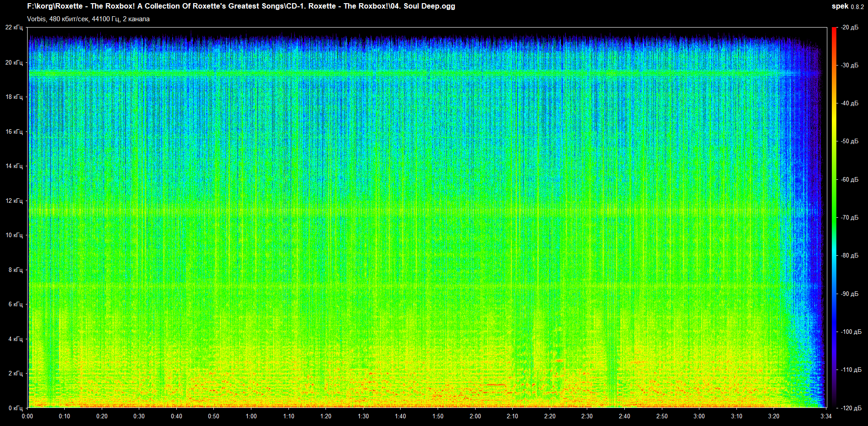Click the 12 кГц frequency axis label
868x426 pixels.
tap(14, 201)
